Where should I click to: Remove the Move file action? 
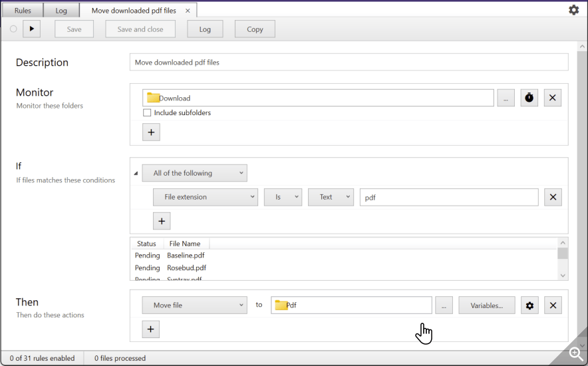[553, 305]
